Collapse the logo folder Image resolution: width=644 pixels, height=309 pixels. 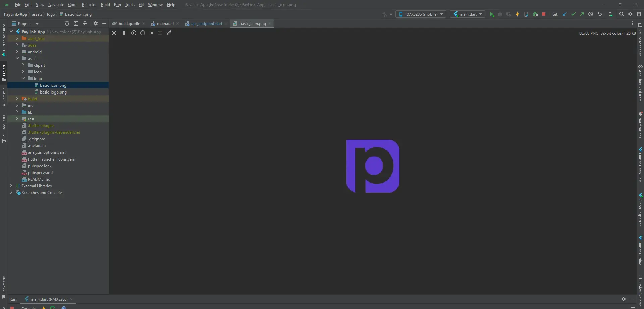(23, 78)
